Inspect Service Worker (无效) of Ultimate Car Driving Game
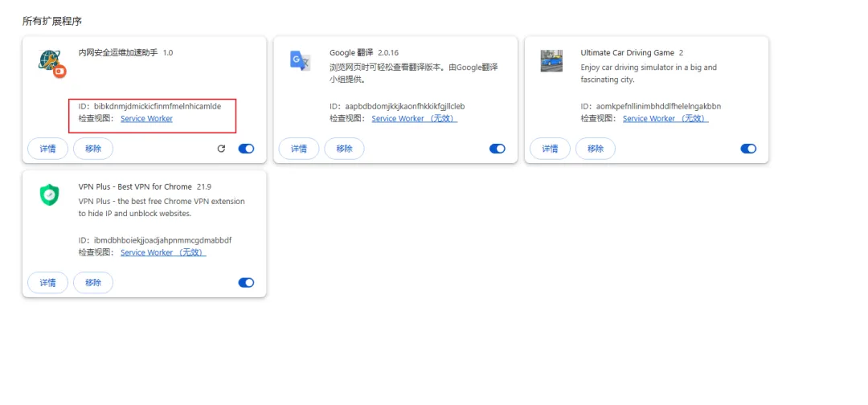 (666, 118)
